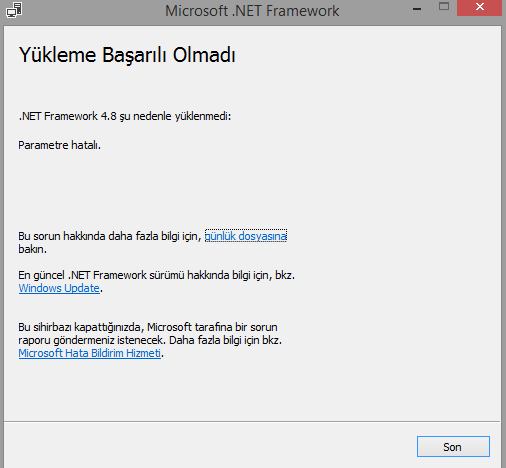
Task: Click the line .NET Framework 4.8 şu nedenle yüklenmedi:
Action: pos(125,116)
